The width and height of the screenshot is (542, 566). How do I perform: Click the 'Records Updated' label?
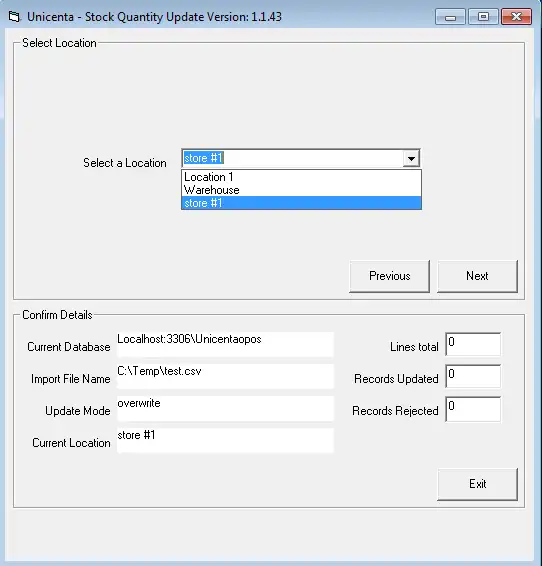396,379
